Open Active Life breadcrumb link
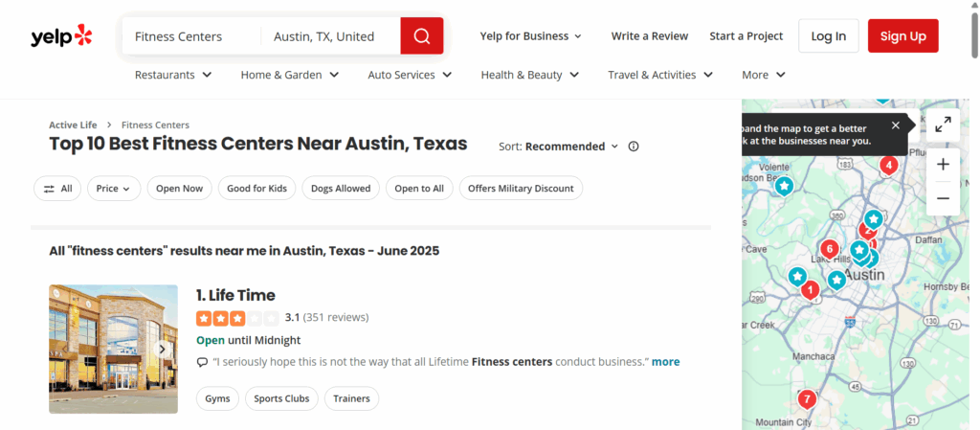This screenshot has width=980, height=430. click(x=73, y=125)
